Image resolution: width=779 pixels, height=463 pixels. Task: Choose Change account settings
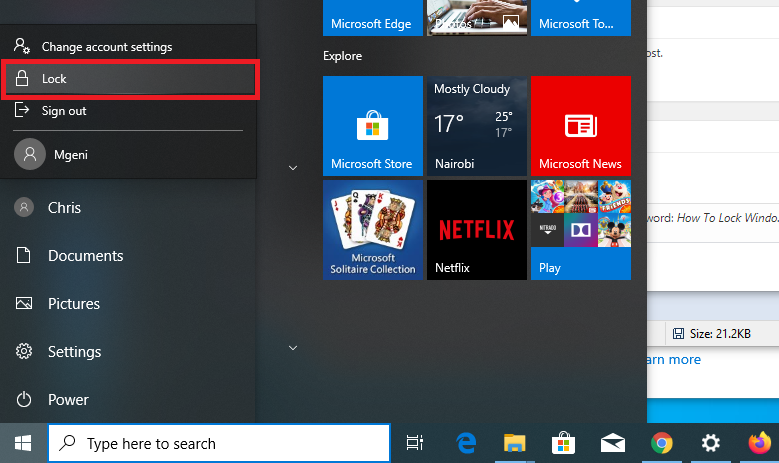(128, 47)
